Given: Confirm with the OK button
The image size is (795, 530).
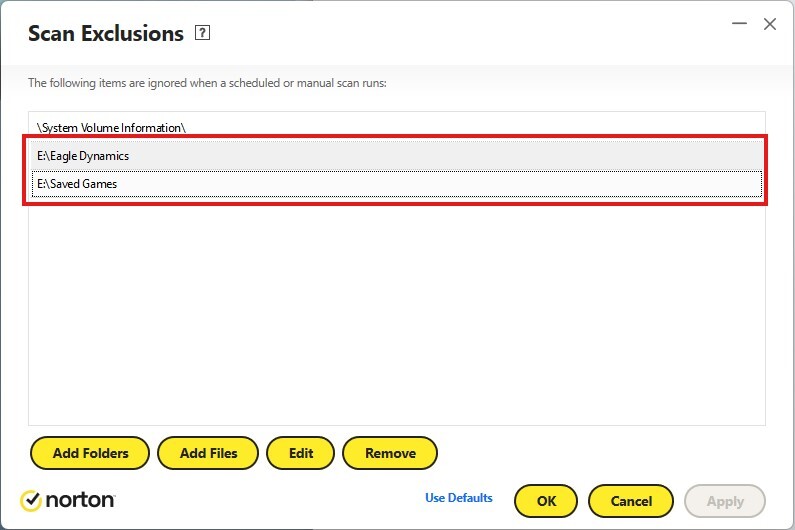Looking at the screenshot, I should (x=546, y=501).
